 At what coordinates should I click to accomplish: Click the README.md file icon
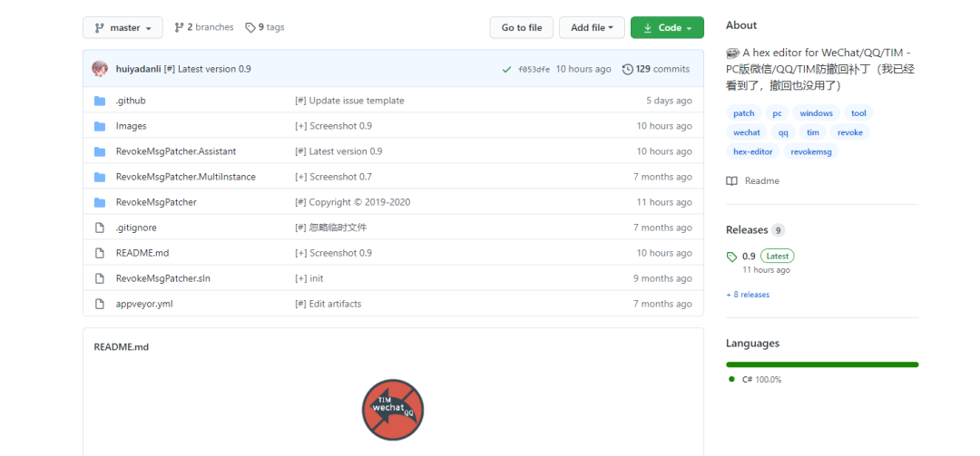tap(99, 254)
